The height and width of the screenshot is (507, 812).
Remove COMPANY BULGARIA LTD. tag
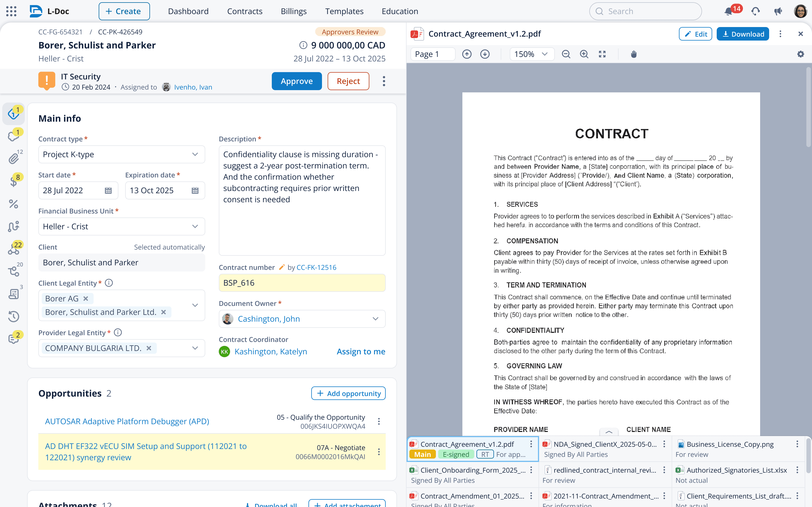click(149, 348)
